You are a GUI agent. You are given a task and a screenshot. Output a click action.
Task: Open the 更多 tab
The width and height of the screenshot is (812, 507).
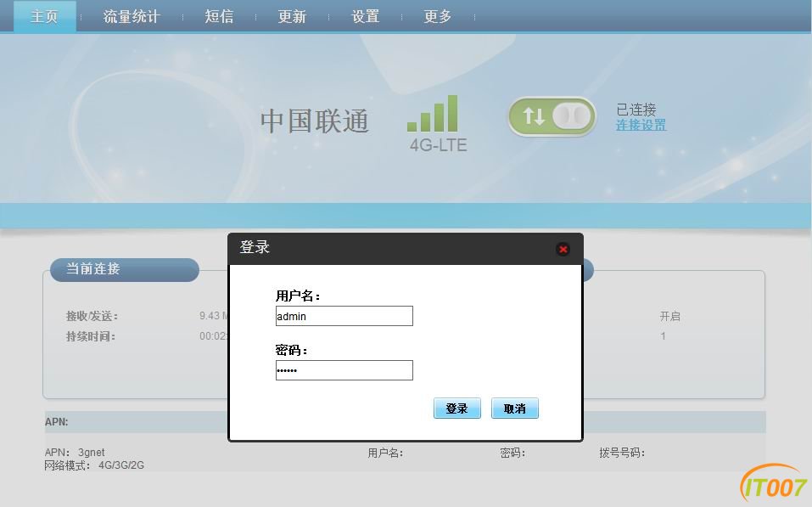pyautogui.click(x=438, y=17)
